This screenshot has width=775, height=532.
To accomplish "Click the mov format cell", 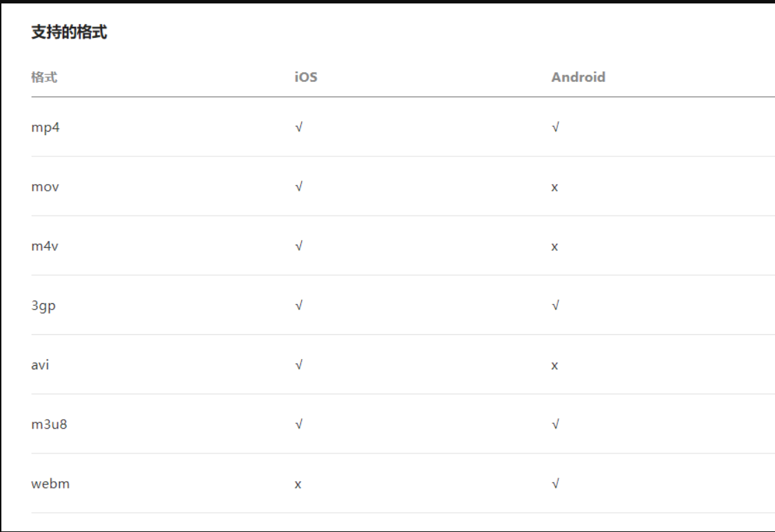I will coord(45,187).
